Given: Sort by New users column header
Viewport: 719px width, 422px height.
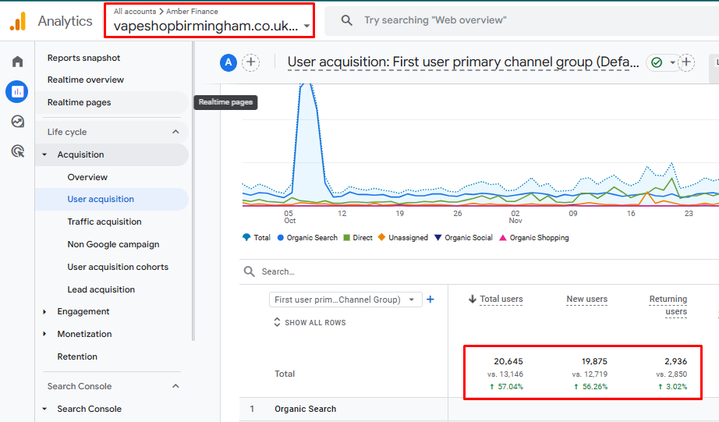Looking at the screenshot, I should click(x=587, y=299).
